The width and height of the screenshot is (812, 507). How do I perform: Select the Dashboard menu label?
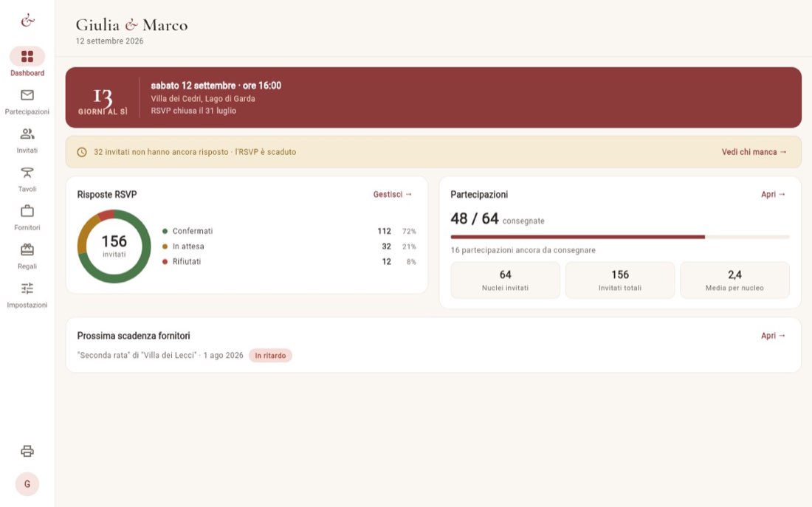(27, 73)
